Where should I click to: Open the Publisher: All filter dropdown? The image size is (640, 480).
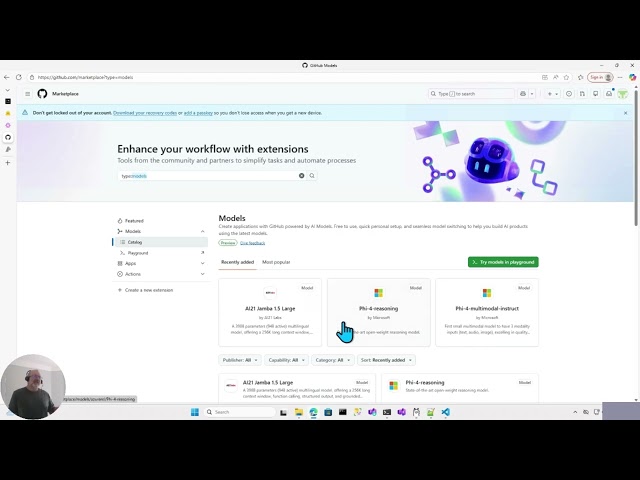(240, 360)
